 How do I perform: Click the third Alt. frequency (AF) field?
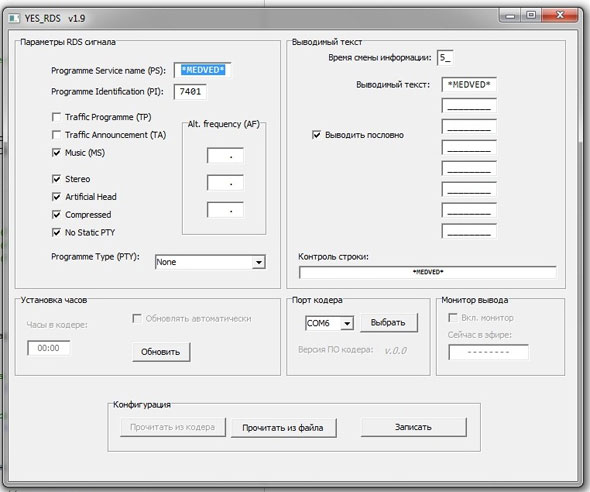pos(225,210)
